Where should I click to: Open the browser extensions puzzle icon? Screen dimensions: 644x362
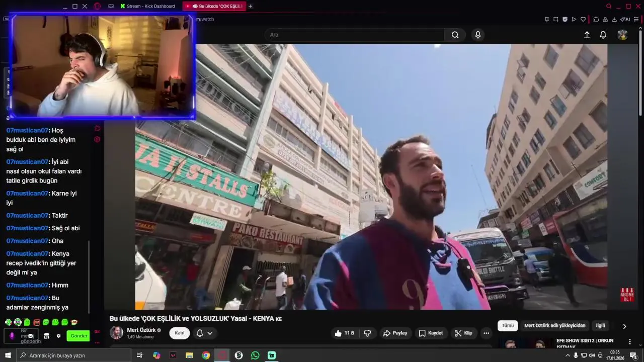(596, 19)
